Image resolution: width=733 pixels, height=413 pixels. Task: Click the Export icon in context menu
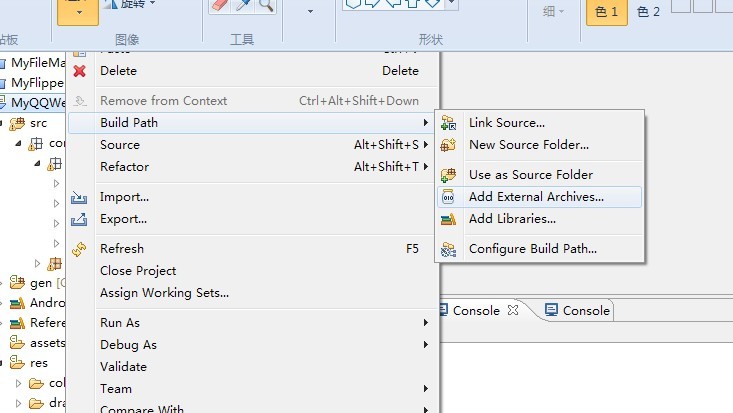[79, 219]
